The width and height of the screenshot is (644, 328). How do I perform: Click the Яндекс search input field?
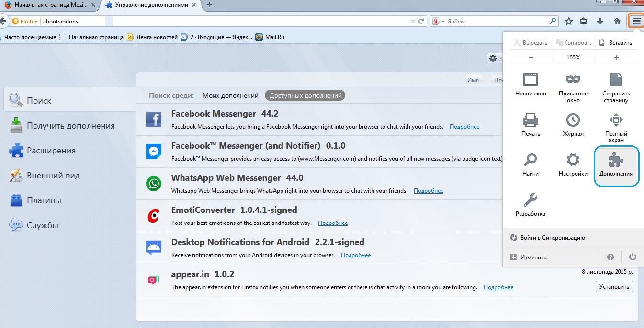tap(497, 22)
